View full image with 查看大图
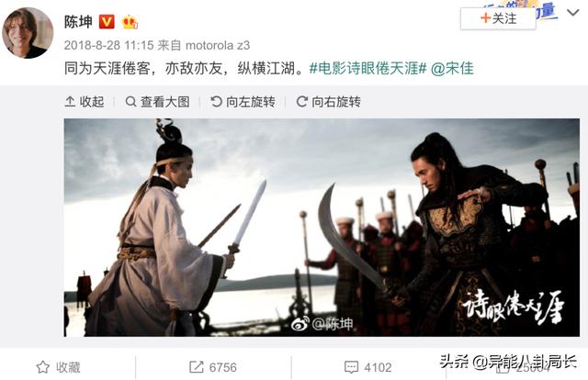This screenshot has height=380, width=588. [157, 102]
